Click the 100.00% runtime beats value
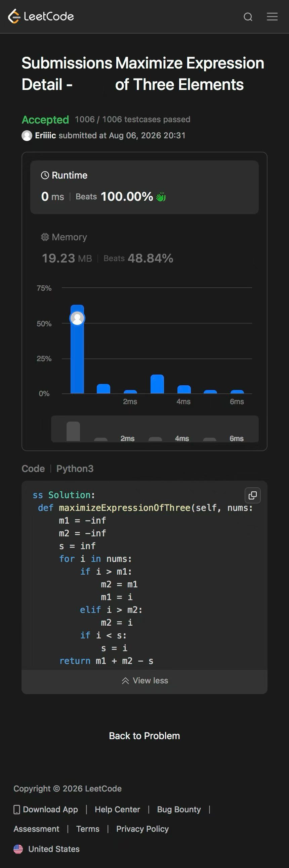The image size is (289, 868). point(127,196)
